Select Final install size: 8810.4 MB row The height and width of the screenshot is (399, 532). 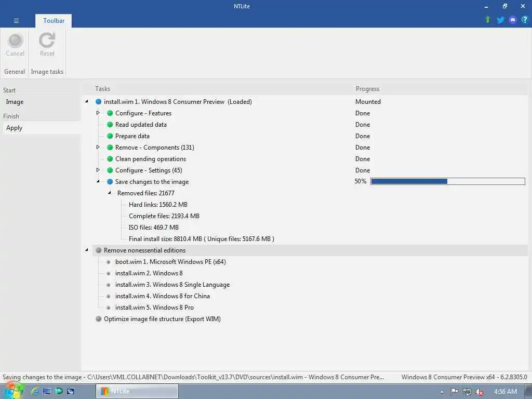click(202, 239)
